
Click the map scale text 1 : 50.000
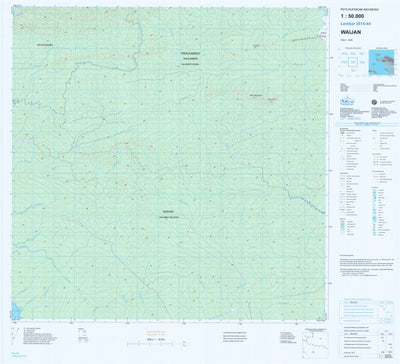(x=352, y=16)
